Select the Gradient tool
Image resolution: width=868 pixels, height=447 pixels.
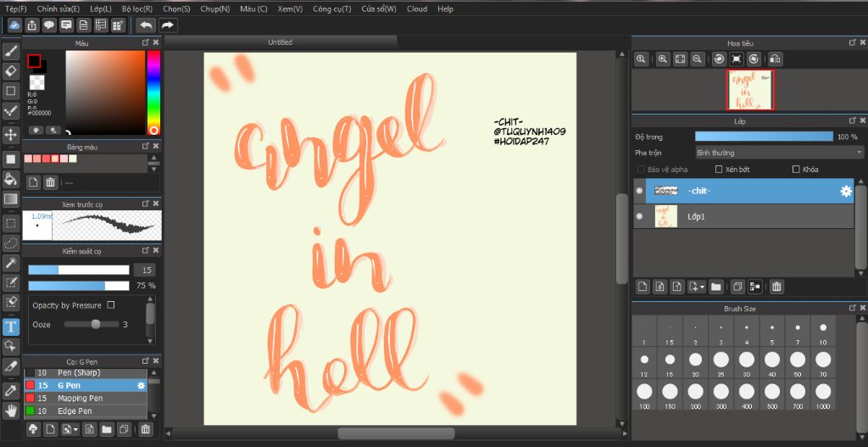coord(11,198)
